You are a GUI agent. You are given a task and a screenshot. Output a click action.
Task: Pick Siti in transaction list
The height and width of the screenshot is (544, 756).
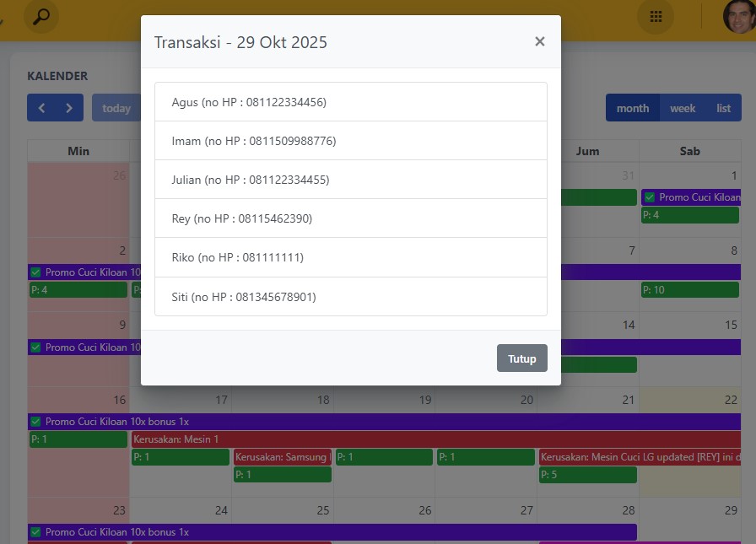(350, 297)
